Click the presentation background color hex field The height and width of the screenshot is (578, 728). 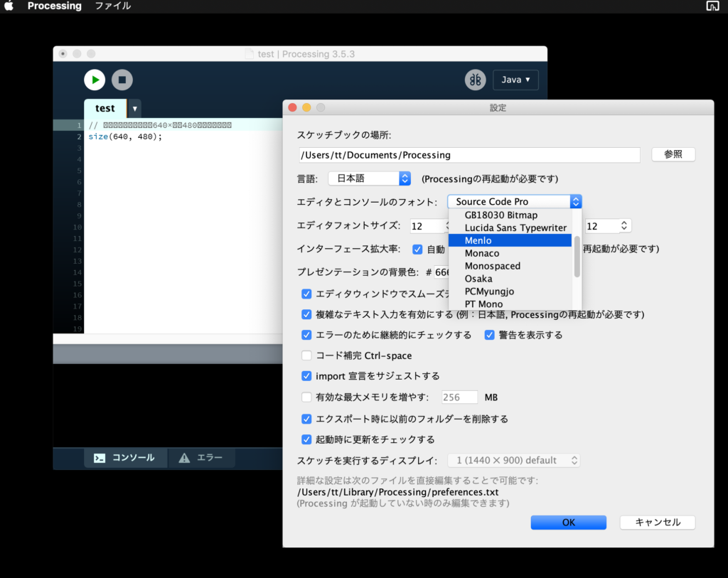pos(441,272)
